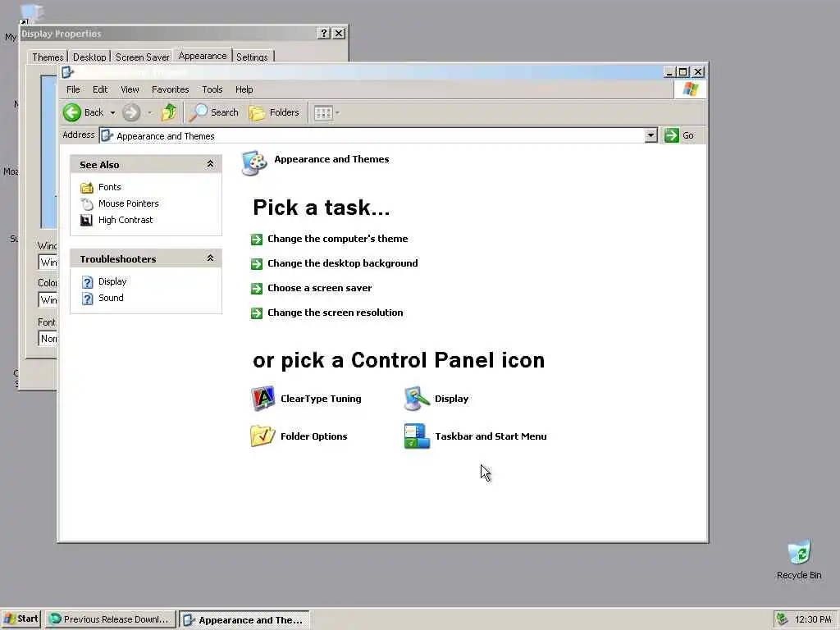Click the Mouse Pointers icon

(87, 204)
